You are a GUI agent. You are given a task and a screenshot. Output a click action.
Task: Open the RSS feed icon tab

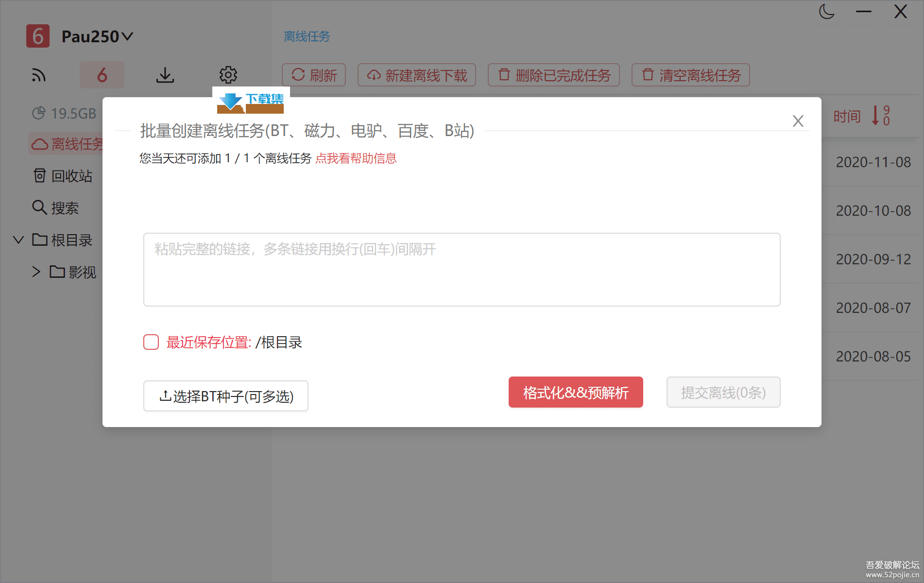coord(39,75)
